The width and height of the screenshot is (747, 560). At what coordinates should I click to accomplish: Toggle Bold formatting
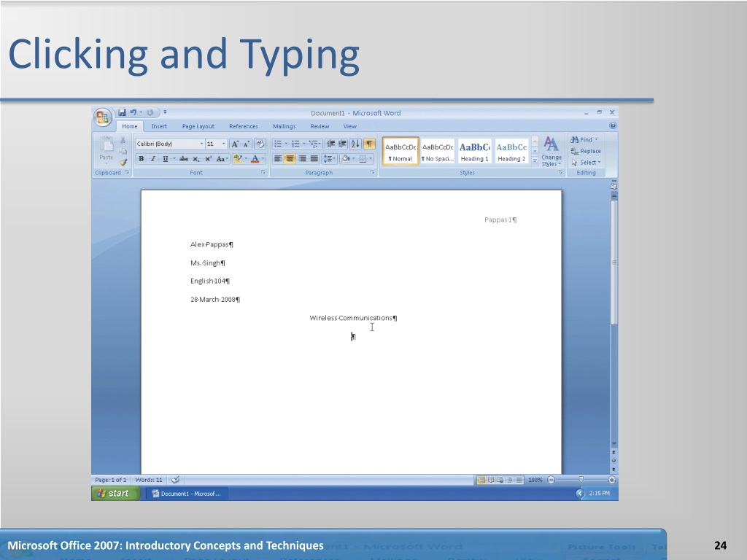(142, 159)
